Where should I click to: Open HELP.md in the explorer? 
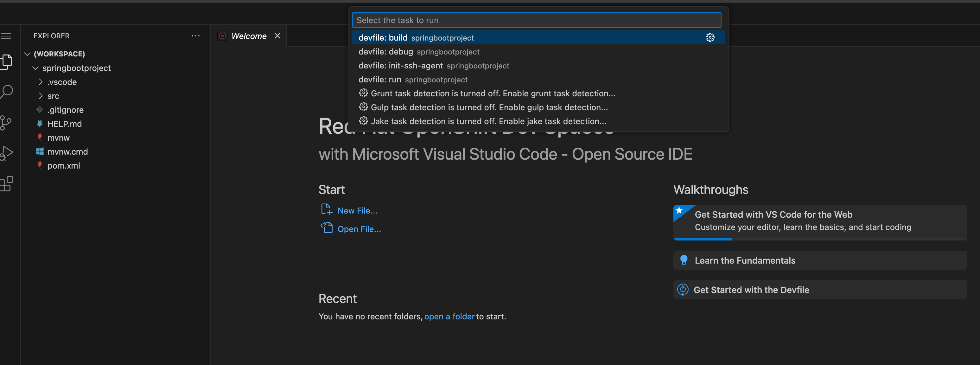[x=64, y=124]
